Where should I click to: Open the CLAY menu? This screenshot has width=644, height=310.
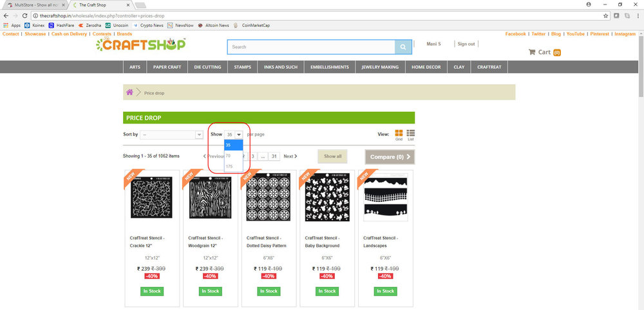point(459,67)
